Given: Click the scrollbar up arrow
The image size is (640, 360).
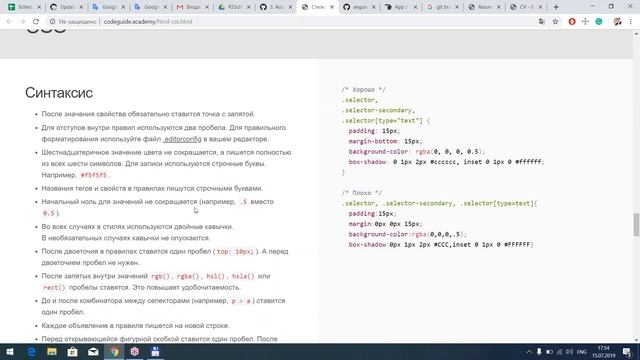Looking at the screenshot, I should (636, 33).
